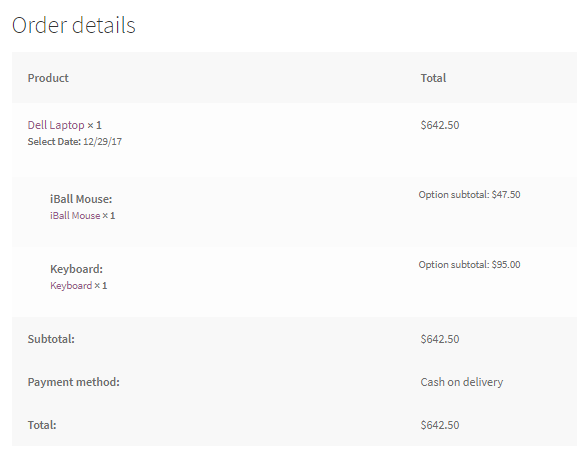The width and height of the screenshot is (577, 460).
Task: Click the final Total amount $642.50
Action: pos(440,425)
